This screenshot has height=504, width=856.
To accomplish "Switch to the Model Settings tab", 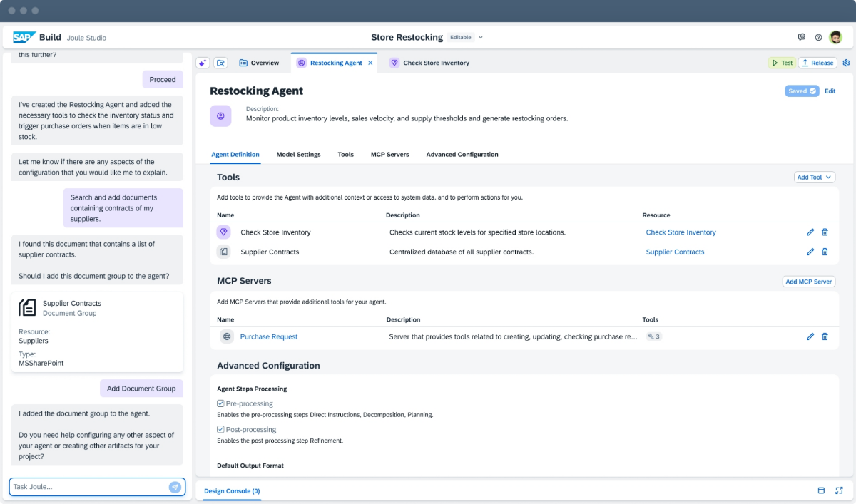I will pyautogui.click(x=298, y=155).
